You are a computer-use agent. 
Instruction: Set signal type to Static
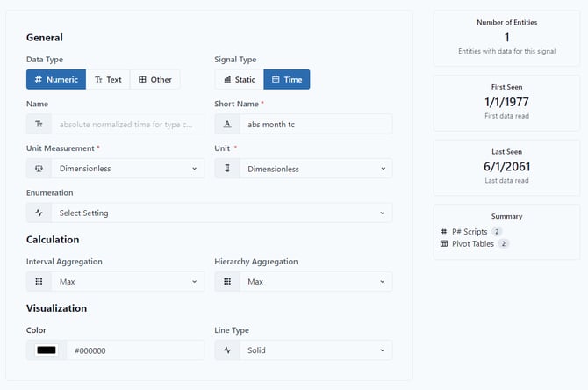point(240,80)
